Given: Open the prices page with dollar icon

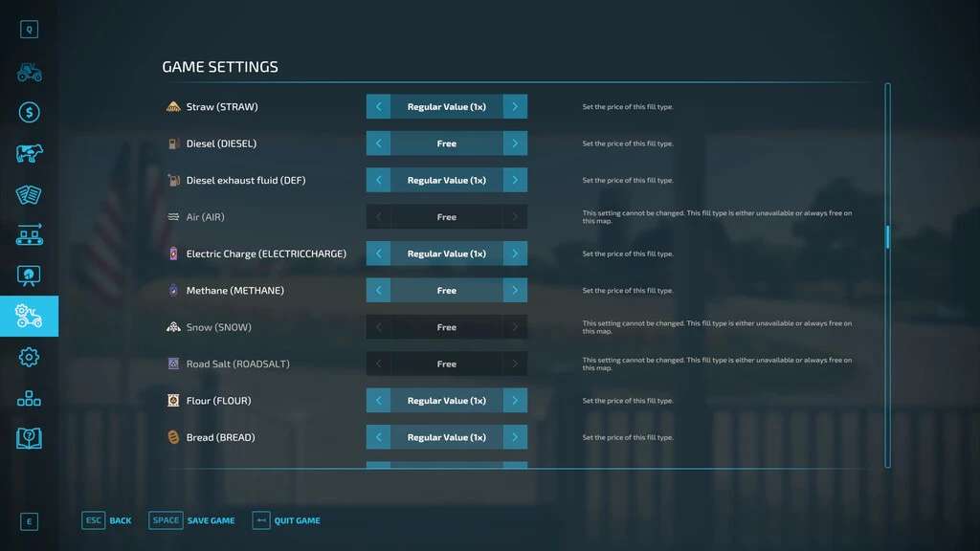Looking at the screenshot, I should 29,112.
